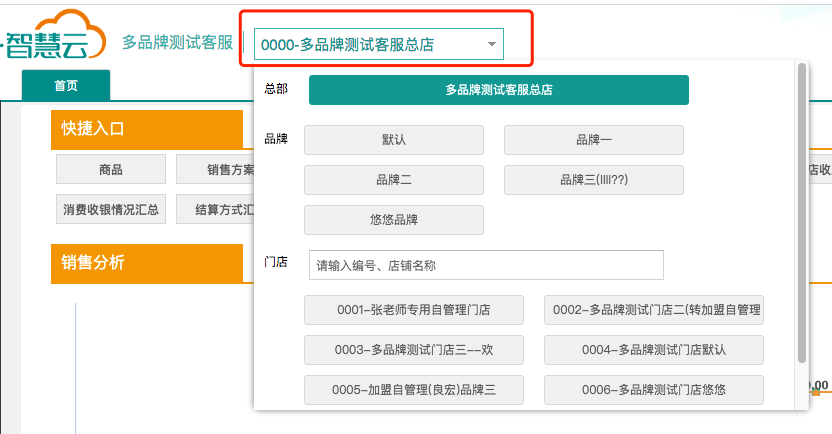Expand the store selector dropdown arrow
This screenshot has width=832, height=434.
pos(491,44)
